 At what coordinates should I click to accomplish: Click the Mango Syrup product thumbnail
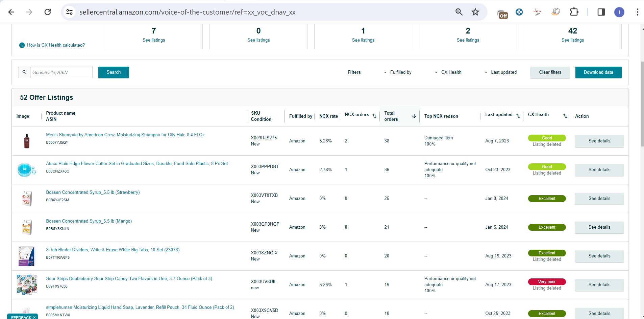click(x=27, y=227)
